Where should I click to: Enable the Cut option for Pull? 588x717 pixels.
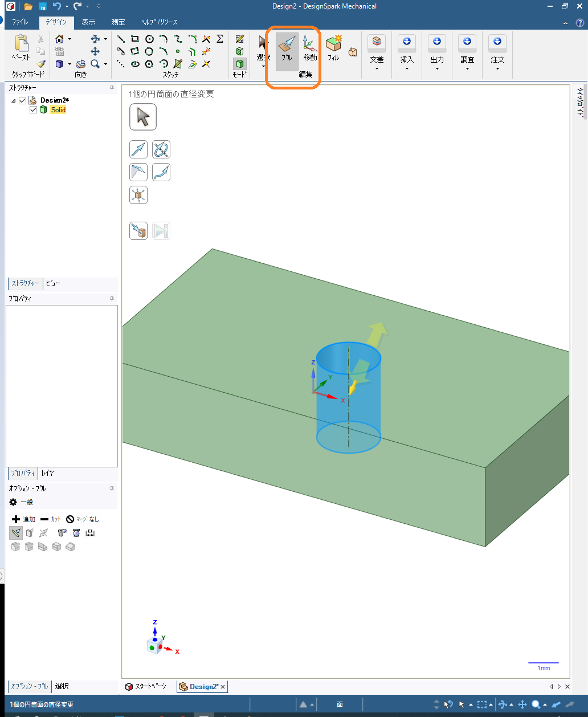click(x=51, y=519)
